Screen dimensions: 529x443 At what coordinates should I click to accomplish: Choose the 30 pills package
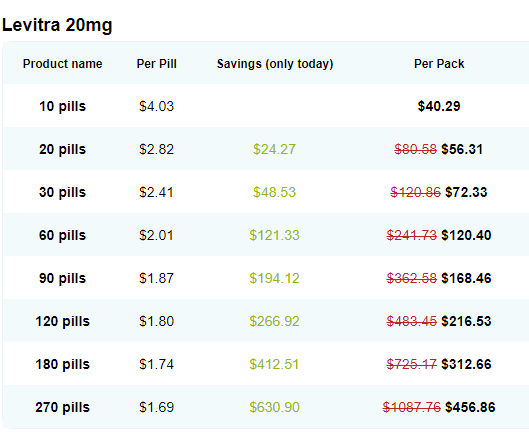pyautogui.click(x=62, y=192)
